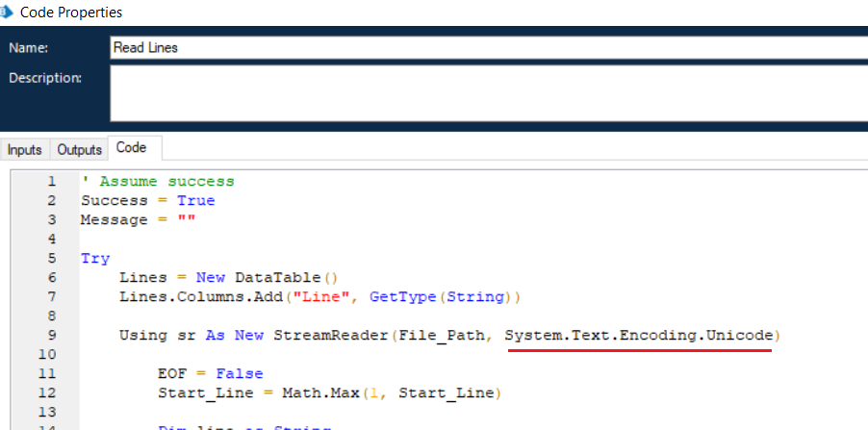Click the 'EOF = False' line
This screenshot has width=868, height=430.
(x=210, y=374)
